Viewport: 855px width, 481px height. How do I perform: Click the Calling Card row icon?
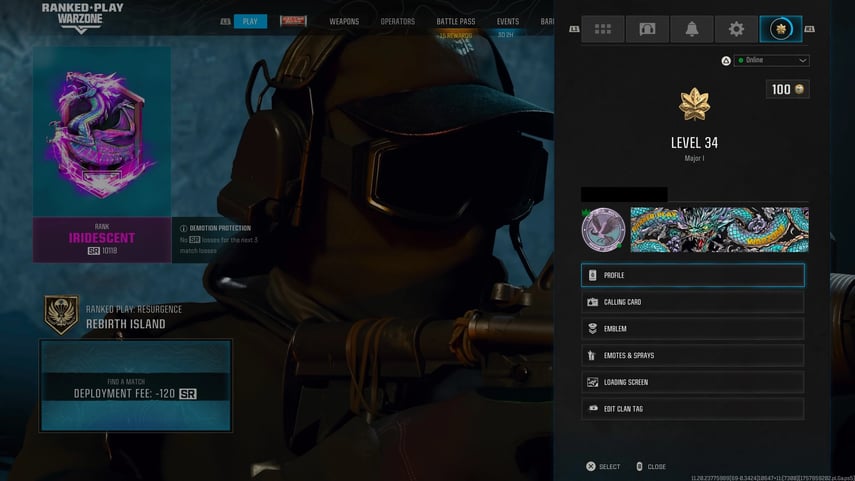(593, 302)
